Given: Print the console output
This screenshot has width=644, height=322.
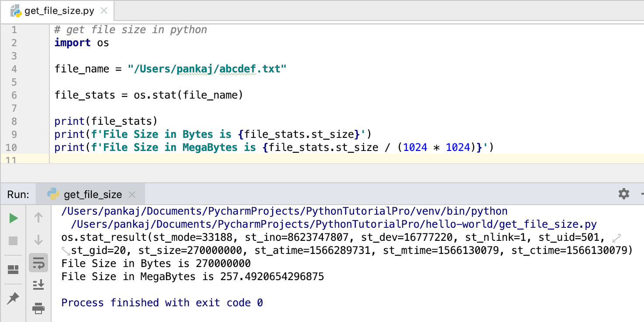Looking at the screenshot, I should [x=38, y=308].
